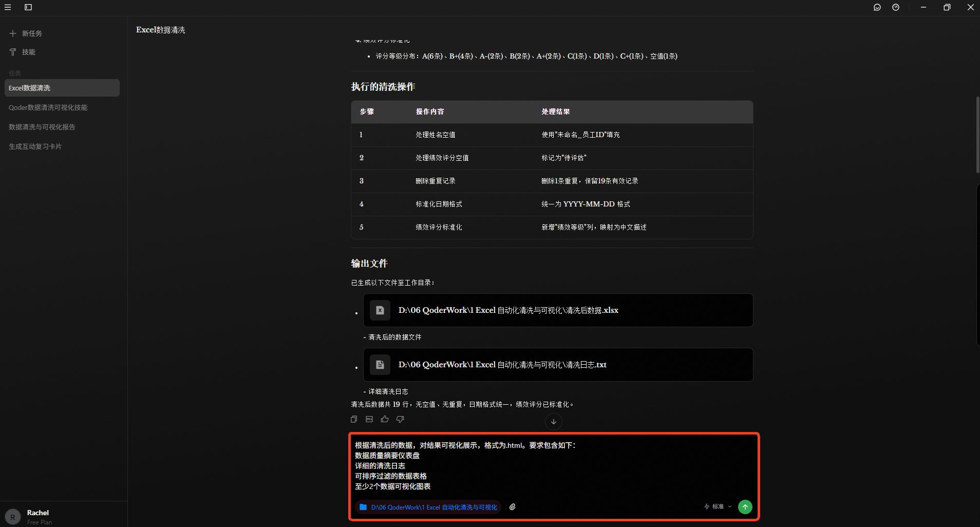Click the xlsx spreadsheet file icon
This screenshot has height=527, width=980.
(380, 310)
